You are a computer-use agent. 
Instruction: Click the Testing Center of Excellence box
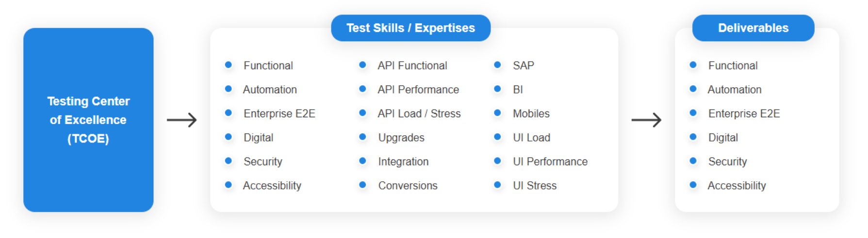(88, 120)
